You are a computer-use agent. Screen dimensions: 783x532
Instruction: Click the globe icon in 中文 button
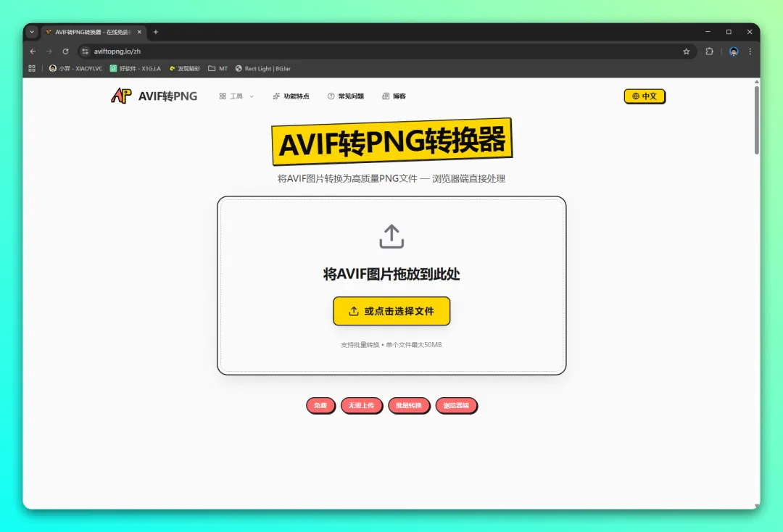(x=636, y=96)
